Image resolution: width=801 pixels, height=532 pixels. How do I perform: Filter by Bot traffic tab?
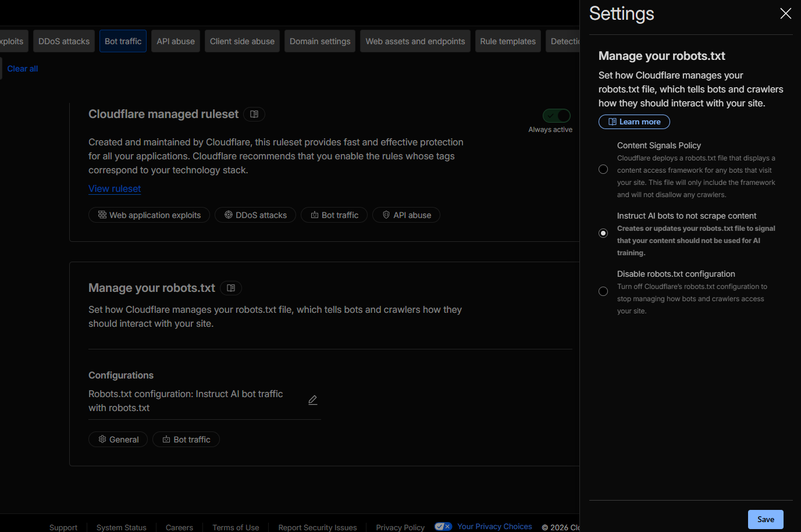coord(123,41)
